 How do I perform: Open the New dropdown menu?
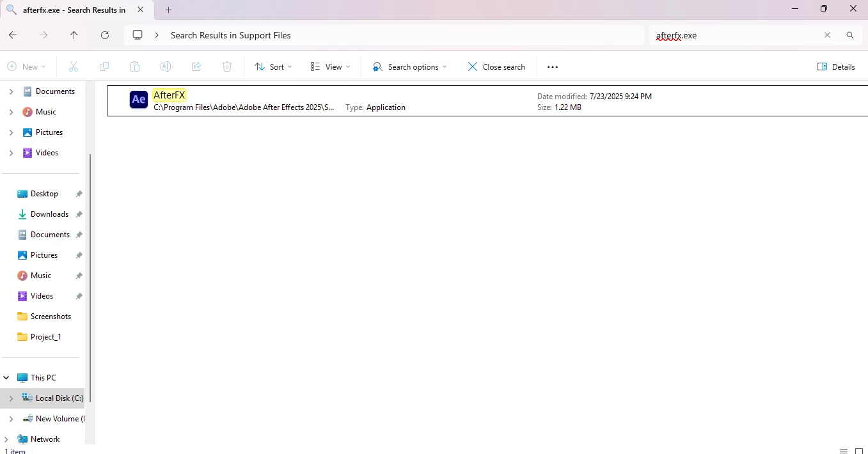tap(26, 67)
